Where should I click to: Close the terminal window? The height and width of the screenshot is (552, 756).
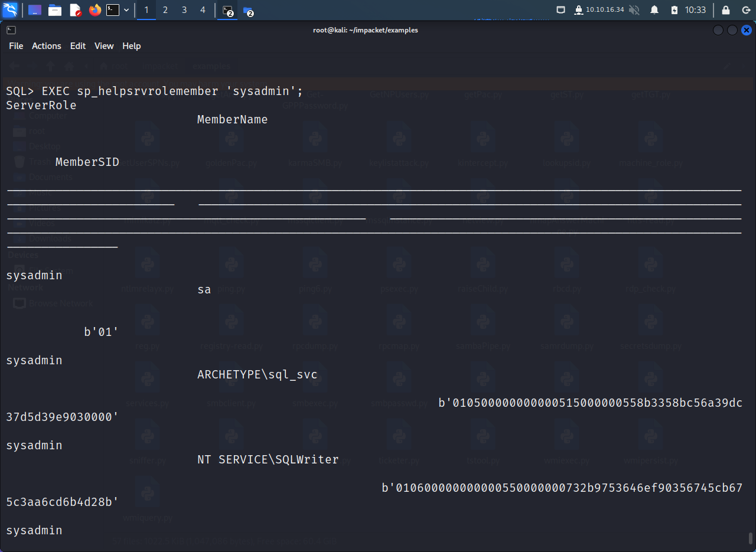pyautogui.click(x=747, y=30)
